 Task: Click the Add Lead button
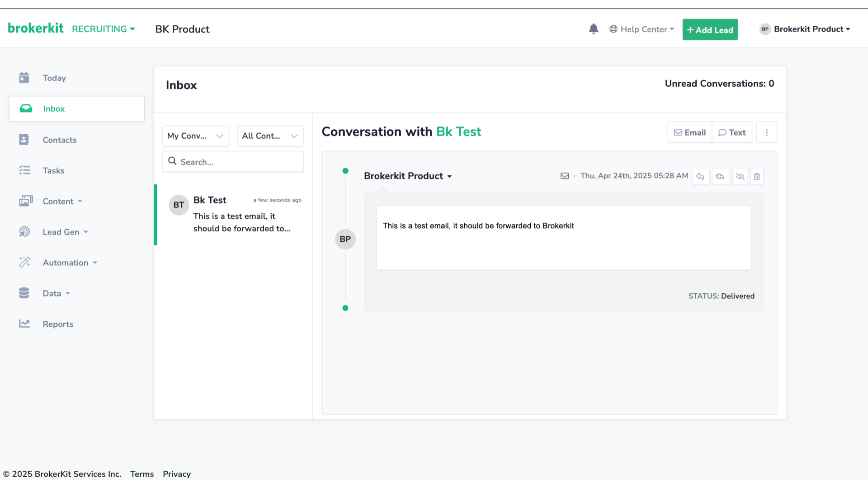pyautogui.click(x=710, y=29)
